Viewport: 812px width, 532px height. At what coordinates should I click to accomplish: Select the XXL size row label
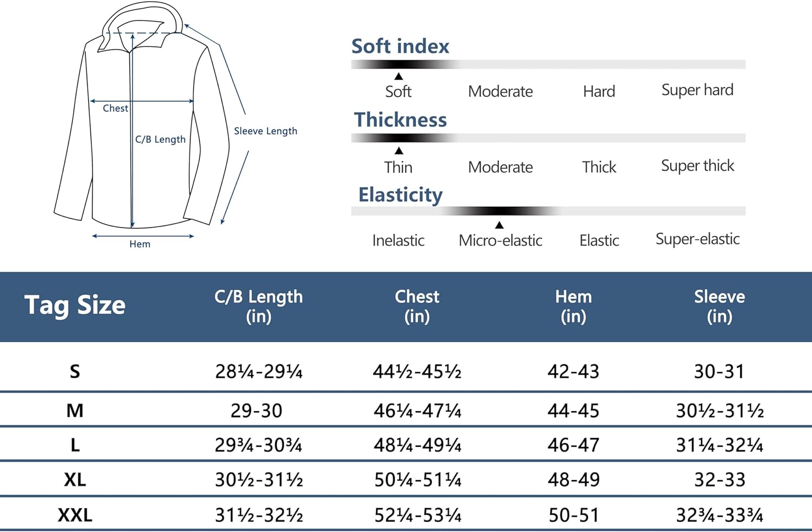tap(75, 515)
